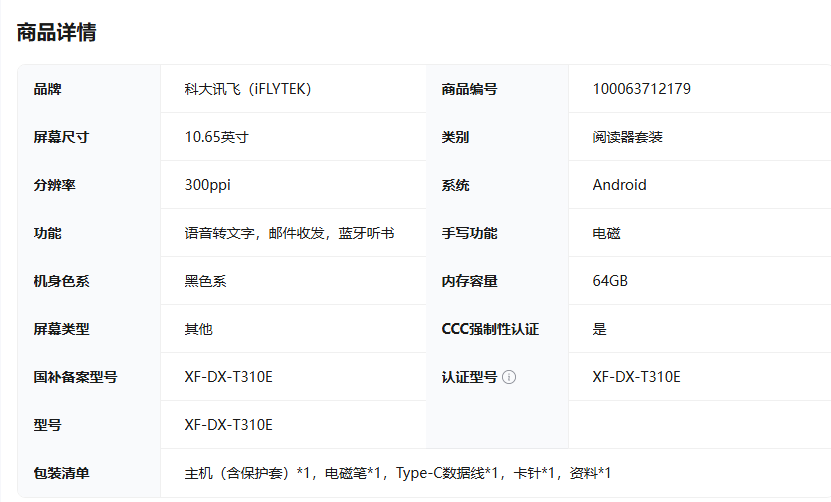Click the CCC强制性认证 label

(490, 329)
